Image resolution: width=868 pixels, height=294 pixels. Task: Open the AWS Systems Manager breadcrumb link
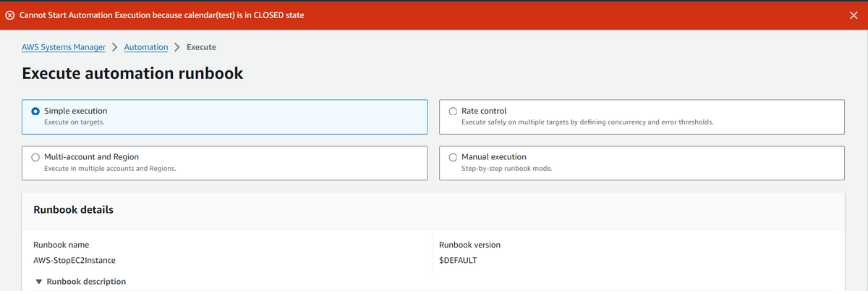64,47
